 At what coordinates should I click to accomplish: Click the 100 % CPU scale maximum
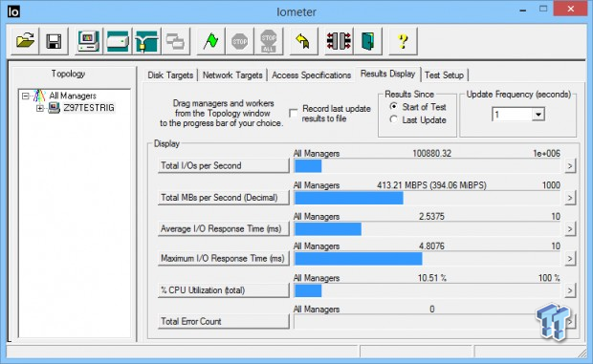pos(549,278)
